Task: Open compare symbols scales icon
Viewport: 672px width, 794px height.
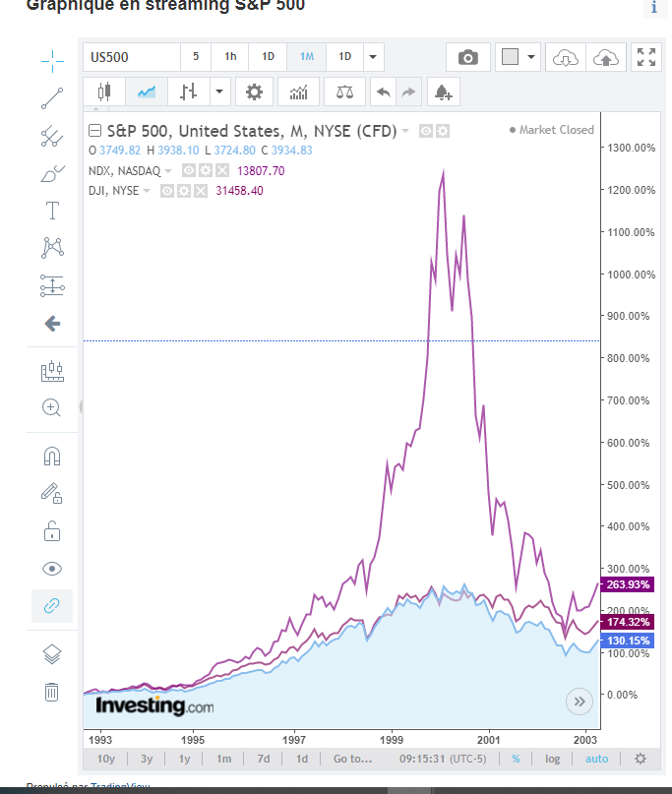Action: coord(344,92)
